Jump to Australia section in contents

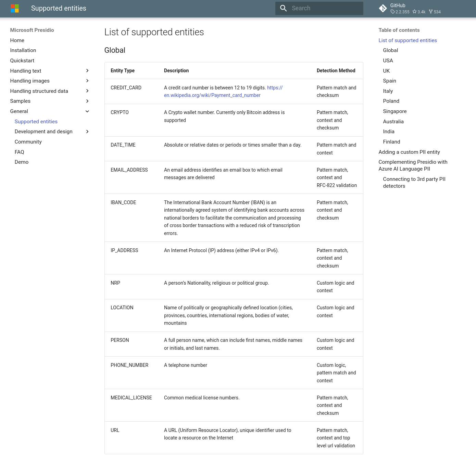pos(393,122)
